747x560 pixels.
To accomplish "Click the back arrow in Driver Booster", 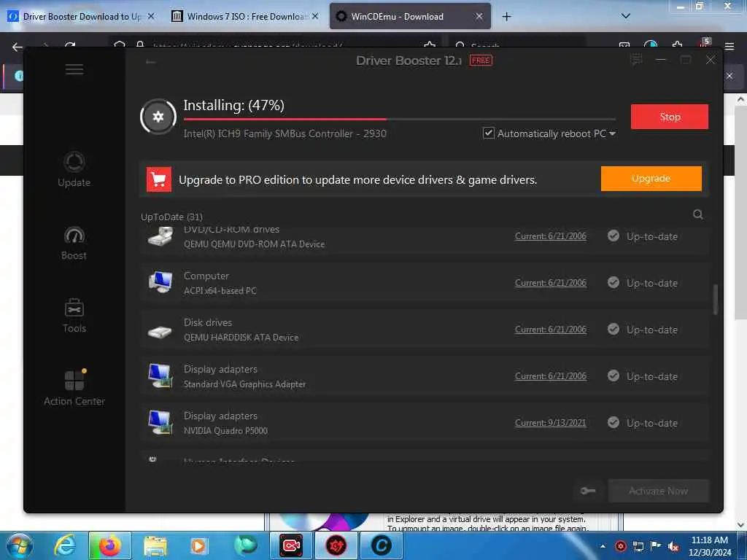I will [150, 62].
